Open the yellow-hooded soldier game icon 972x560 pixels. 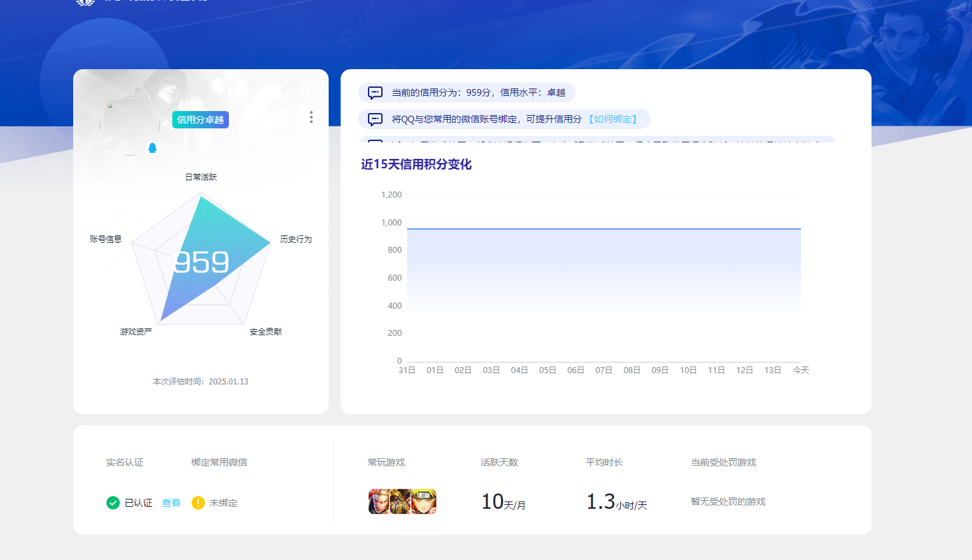tap(401, 501)
